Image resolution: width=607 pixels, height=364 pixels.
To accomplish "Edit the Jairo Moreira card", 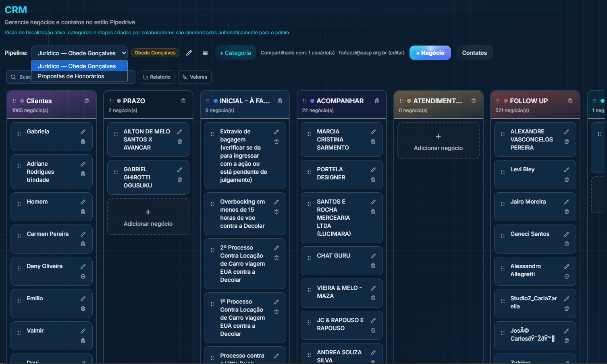I will 567,202.
